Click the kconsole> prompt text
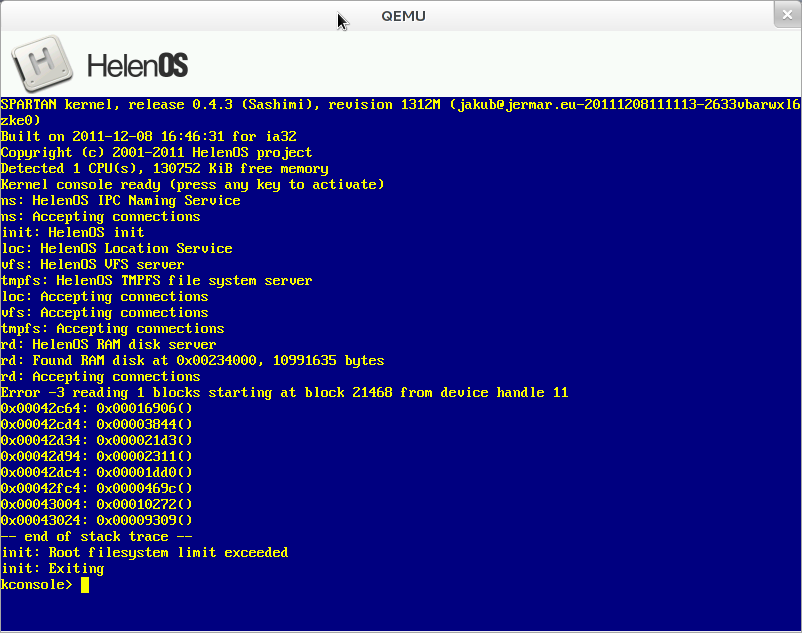Screen dimensions: 802x633 click(36, 585)
